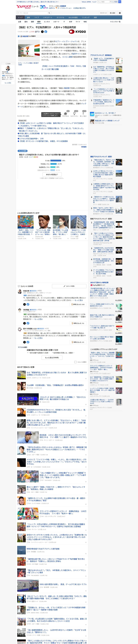Click the あなたの意見は？ poll button
The image size is (138, 644).
pos(52,175)
